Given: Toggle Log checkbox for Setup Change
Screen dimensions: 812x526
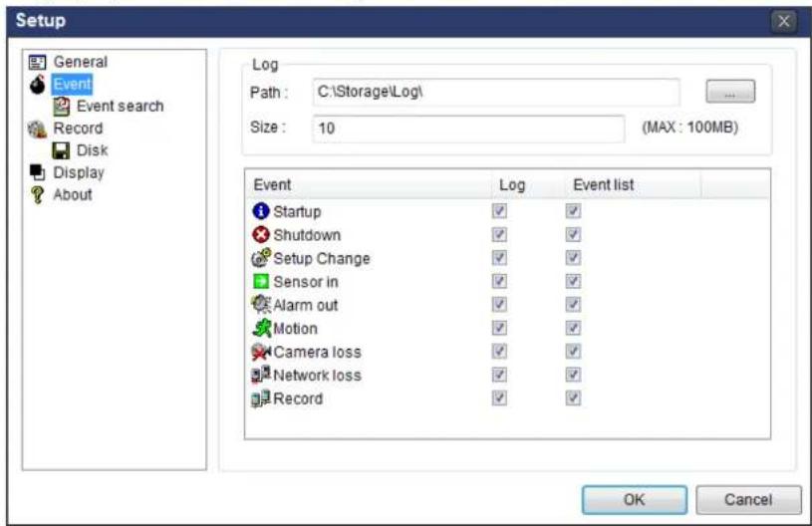Looking at the screenshot, I should (x=499, y=258).
